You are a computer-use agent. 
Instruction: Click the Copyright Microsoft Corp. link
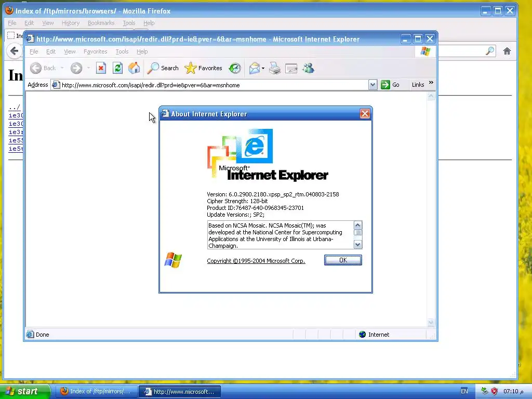pos(256,261)
